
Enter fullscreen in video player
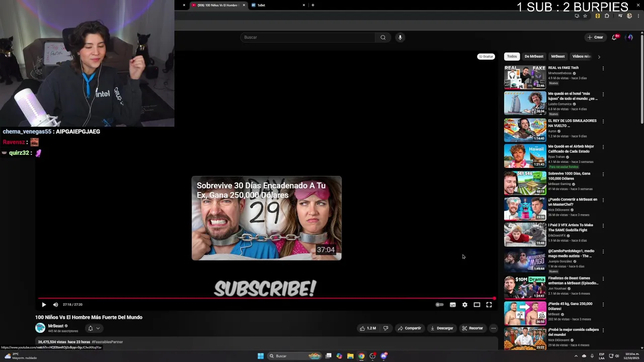(x=489, y=305)
